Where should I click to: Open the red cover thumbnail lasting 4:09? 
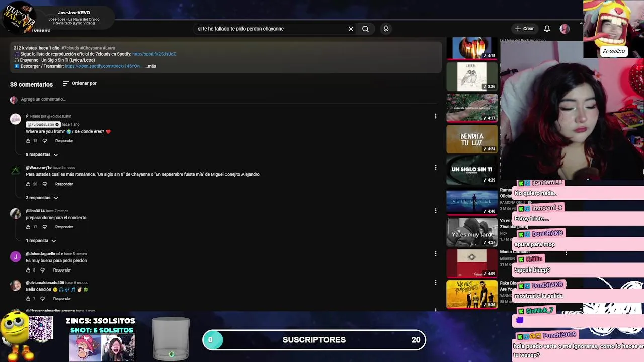[472, 263]
